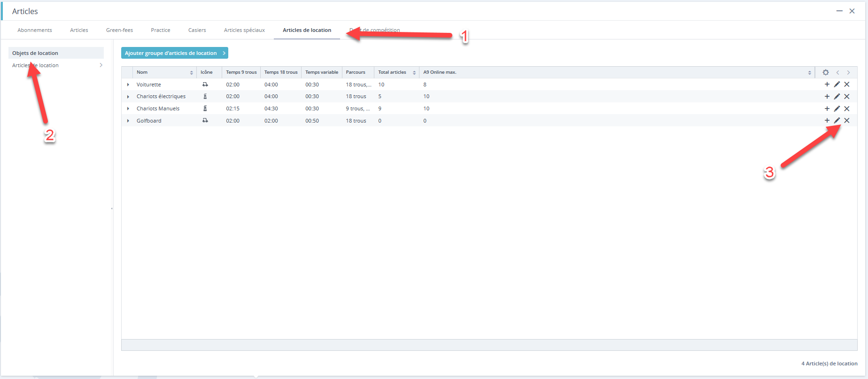868x379 pixels.
Task: Go to previous columns arrow
Action: [837, 72]
